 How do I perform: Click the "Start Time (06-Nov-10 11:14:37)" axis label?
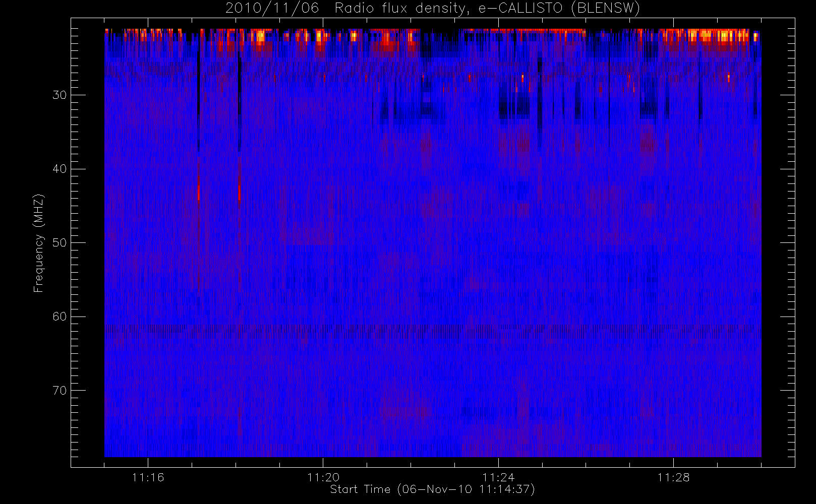432,489
